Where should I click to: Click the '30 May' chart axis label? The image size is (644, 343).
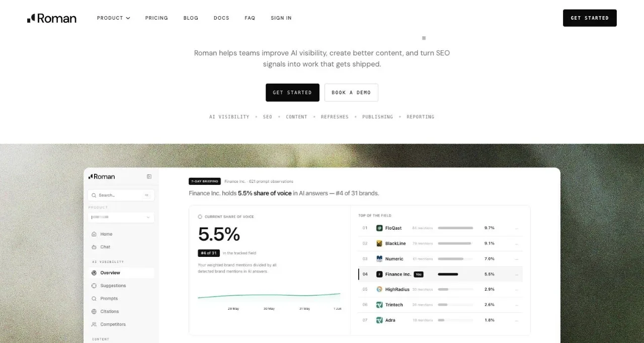tap(269, 309)
